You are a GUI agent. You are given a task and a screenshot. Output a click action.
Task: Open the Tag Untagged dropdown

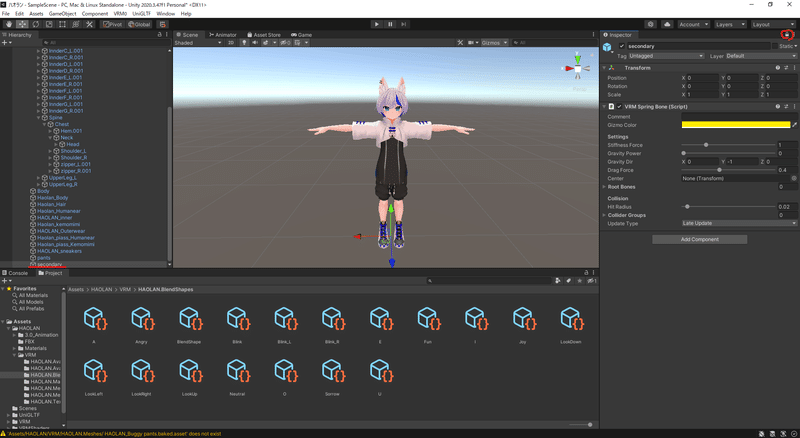point(666,56)
